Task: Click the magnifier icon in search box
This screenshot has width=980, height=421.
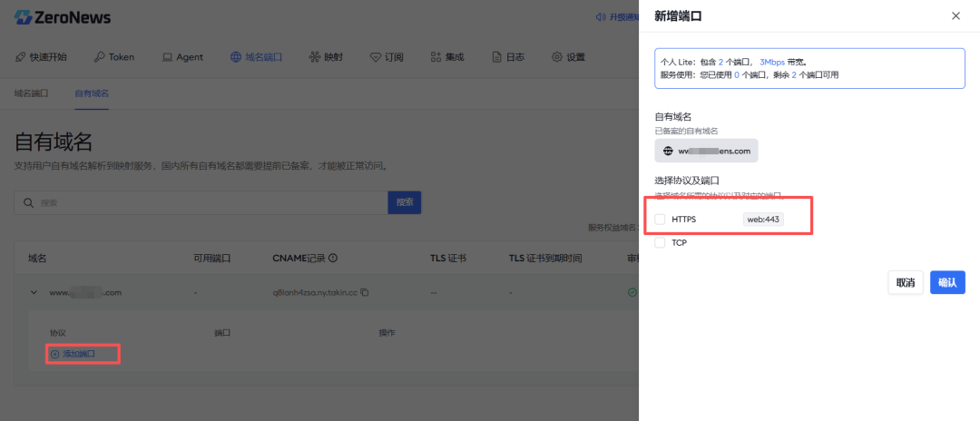Action: click(x=28, y=203)
